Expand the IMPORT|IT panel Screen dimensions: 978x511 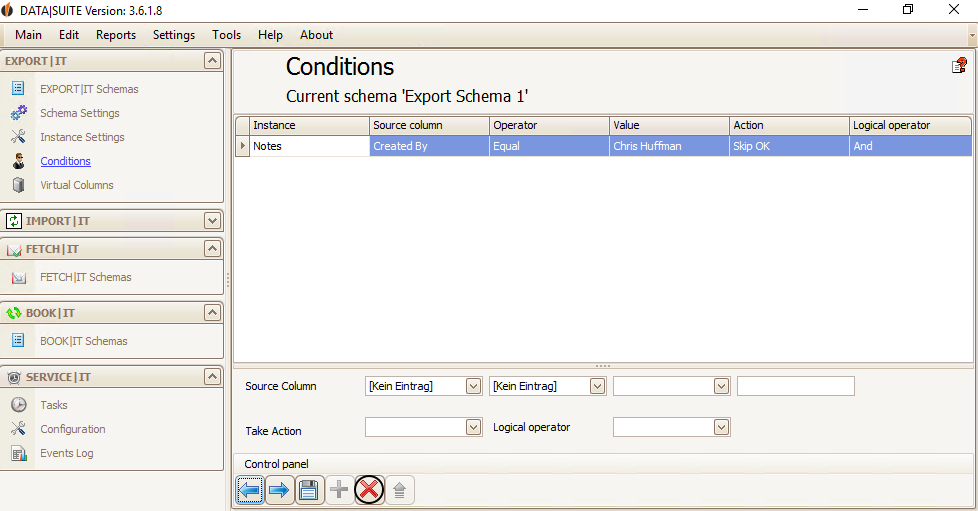(x=212, y=221)
